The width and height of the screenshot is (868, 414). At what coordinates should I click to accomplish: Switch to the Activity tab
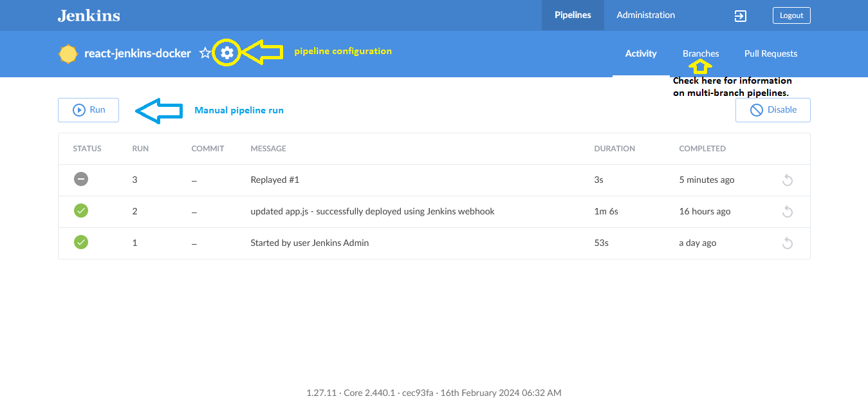pos(641,54)
